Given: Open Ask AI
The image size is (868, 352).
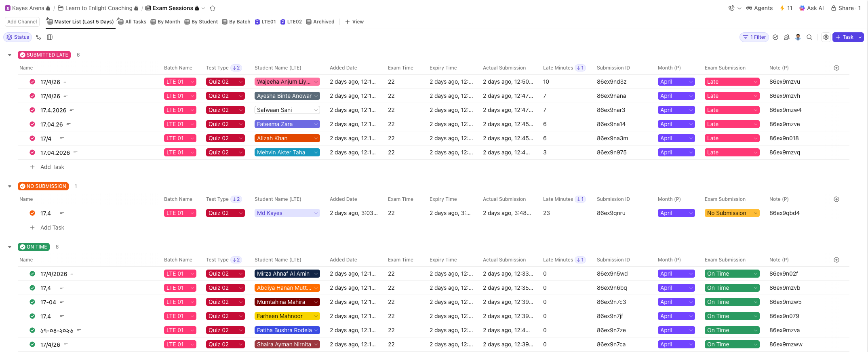Looking at the screenshot, I should tap(811, 8).
